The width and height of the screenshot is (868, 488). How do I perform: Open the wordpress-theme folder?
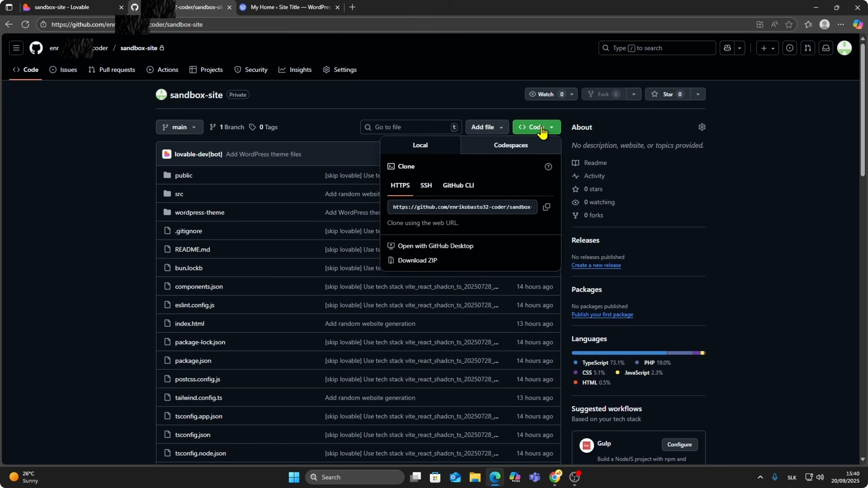coord(200,212)
